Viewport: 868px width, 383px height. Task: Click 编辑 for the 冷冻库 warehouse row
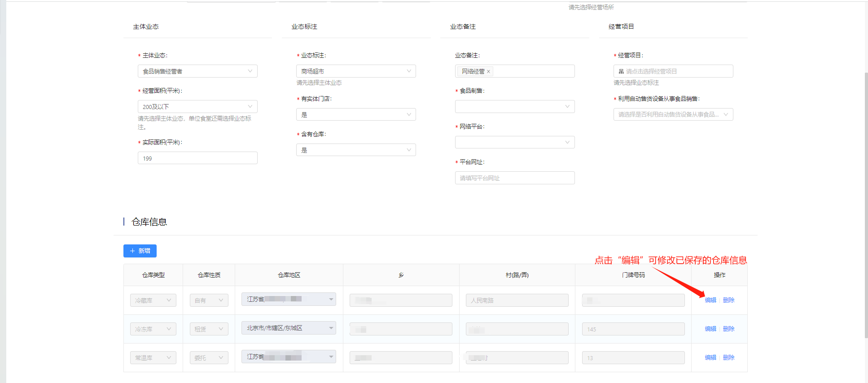tap(710, 329)
